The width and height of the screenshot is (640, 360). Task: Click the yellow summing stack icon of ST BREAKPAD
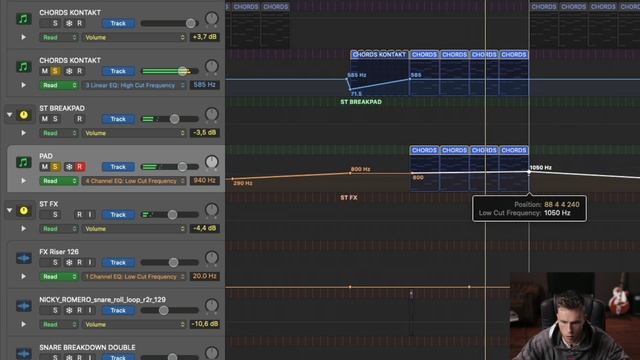click(x=24, y=115)
